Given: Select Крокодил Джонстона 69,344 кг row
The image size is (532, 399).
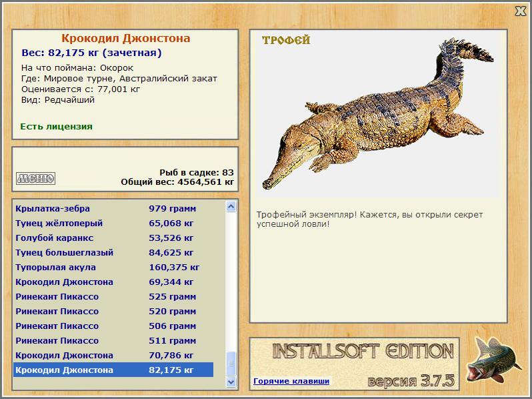Looking at the screenshot, I should tap(113, 282).
